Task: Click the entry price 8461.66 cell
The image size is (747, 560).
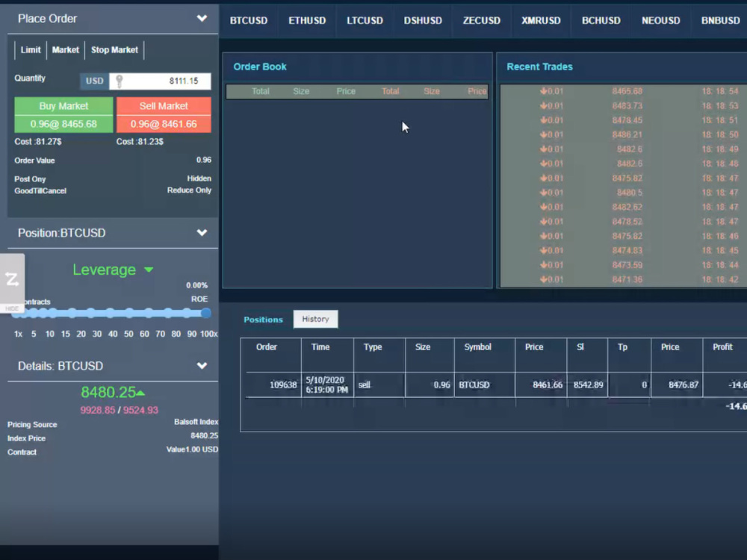Action: click(541, 385)
